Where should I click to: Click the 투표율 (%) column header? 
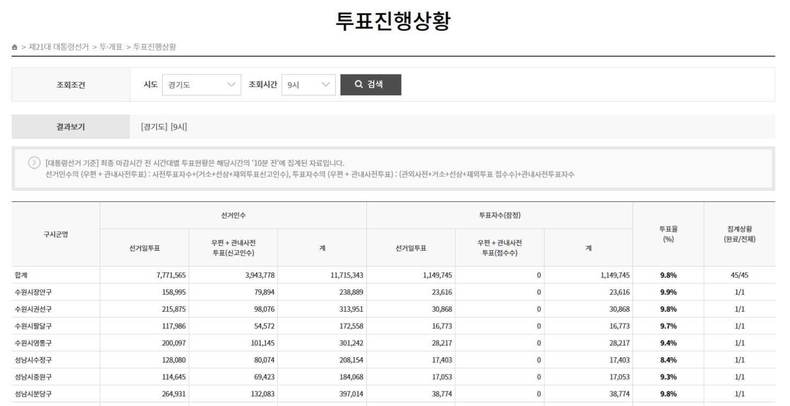[668, 234]
